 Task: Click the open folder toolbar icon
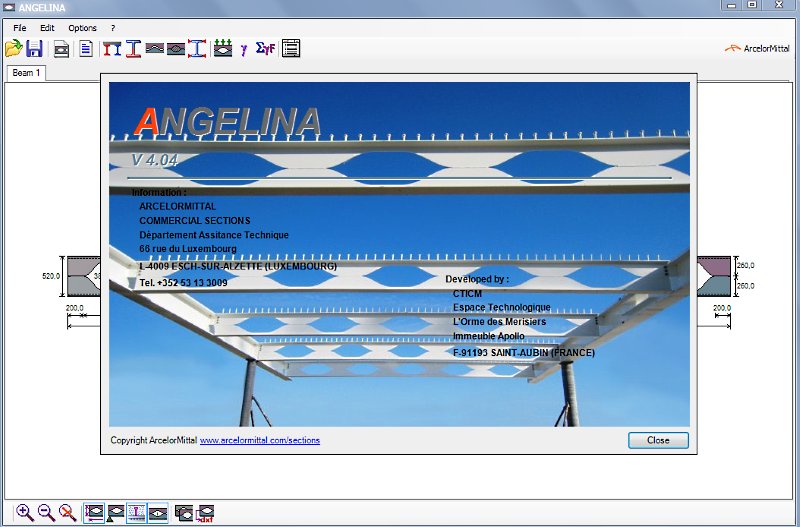point(14,48)
